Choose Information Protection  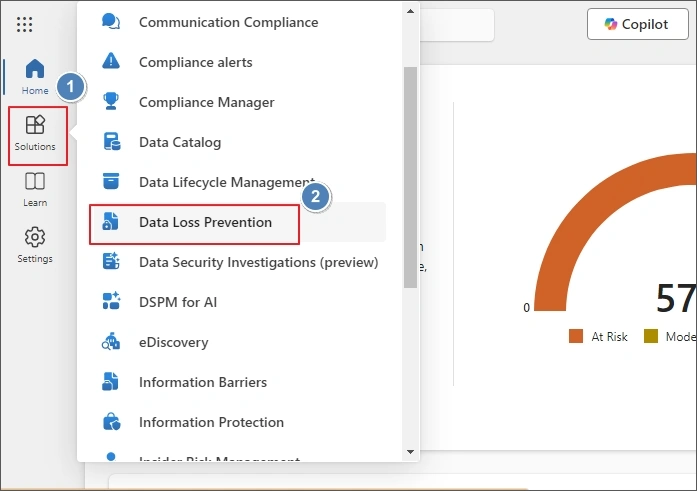[212, 422]
